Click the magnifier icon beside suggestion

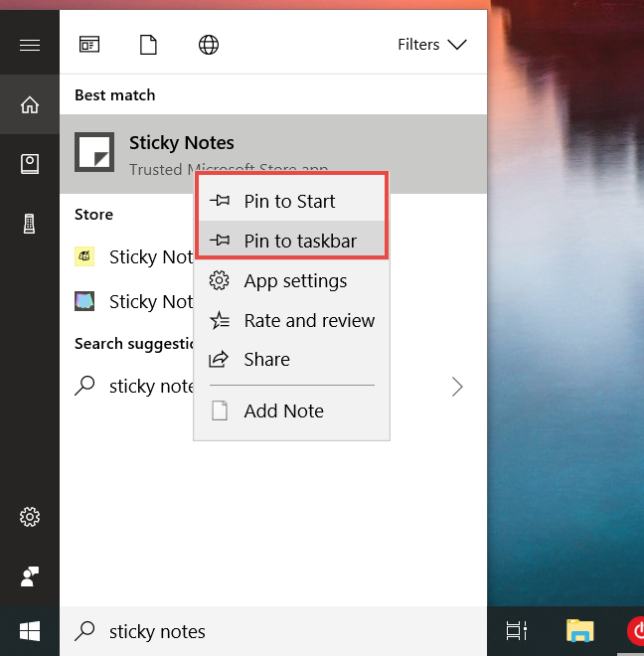pyautogui.click(x=84, y=386)
